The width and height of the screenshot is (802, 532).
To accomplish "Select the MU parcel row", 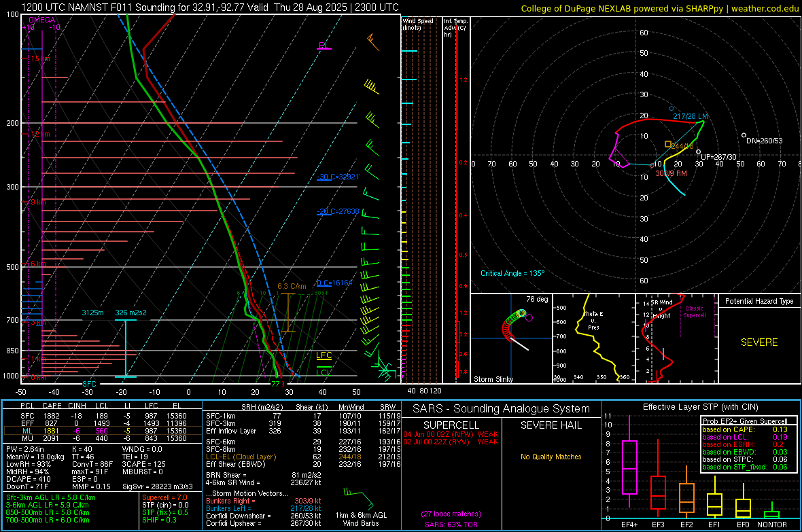I will (x=103, y=438).
